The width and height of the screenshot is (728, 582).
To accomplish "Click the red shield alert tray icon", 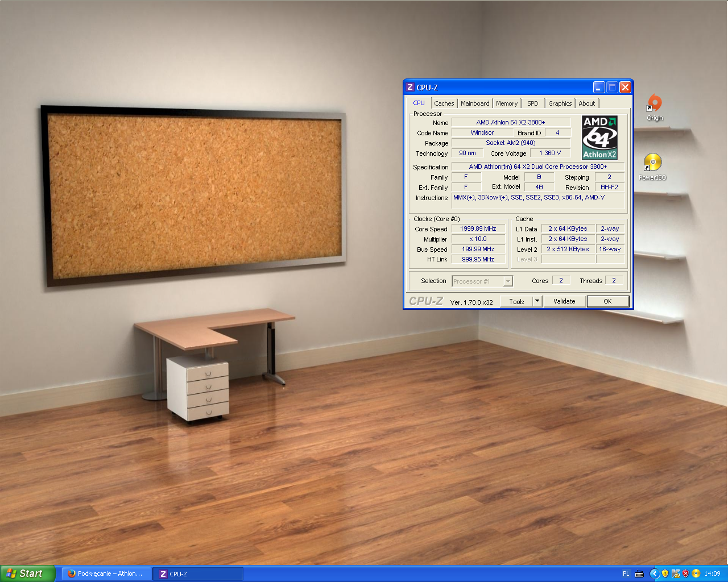I will 686,573.
